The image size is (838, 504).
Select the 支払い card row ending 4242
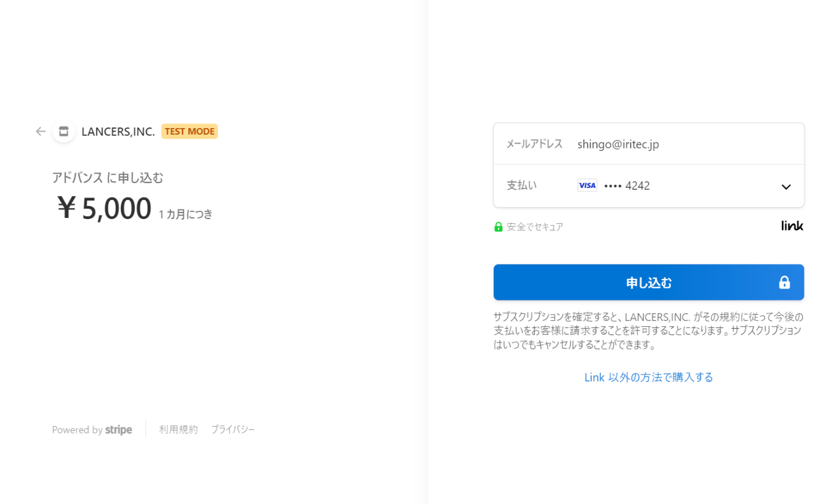pyautogui.click(x=649, y=186)
